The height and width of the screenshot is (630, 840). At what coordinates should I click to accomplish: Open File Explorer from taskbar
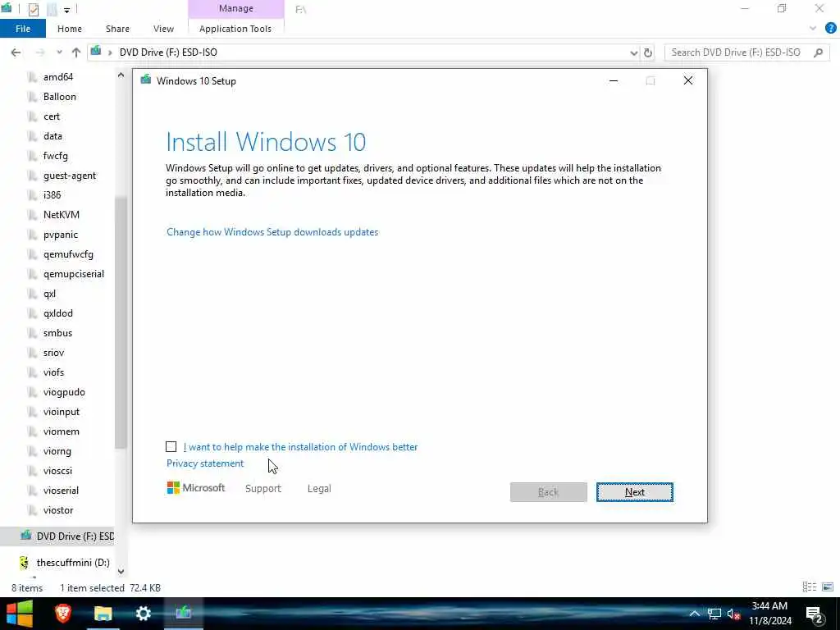tap(103, 614)
